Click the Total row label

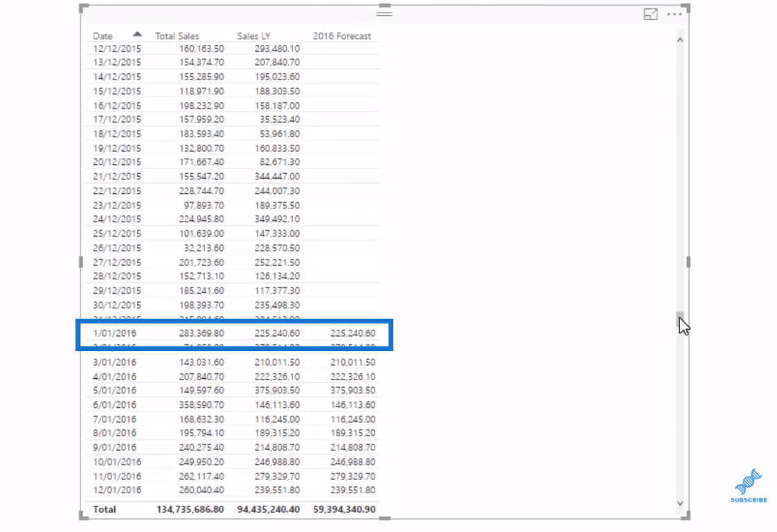pyautogui.click(x=105, y=510)
